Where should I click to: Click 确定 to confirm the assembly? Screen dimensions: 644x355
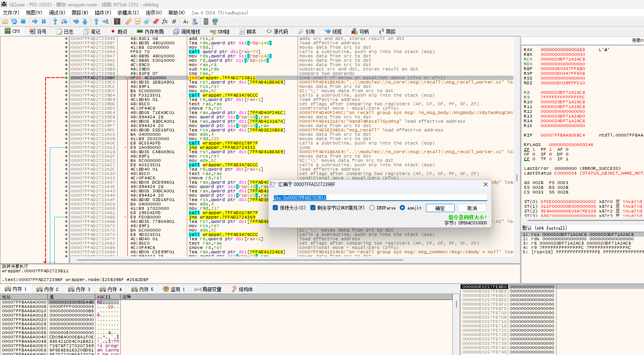click(x=440, y=208)
